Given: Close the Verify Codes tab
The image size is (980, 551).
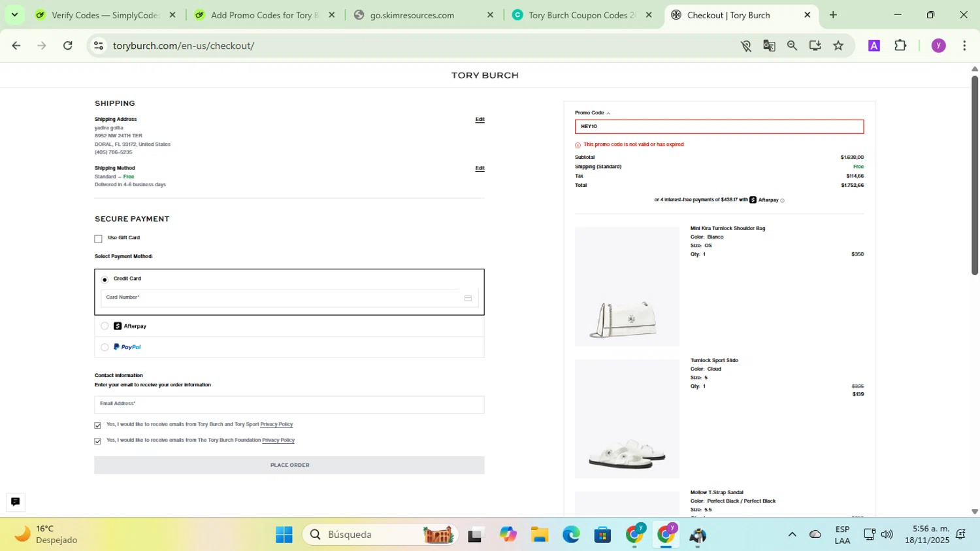Looking at the screenshot, I should coord(173,14).
